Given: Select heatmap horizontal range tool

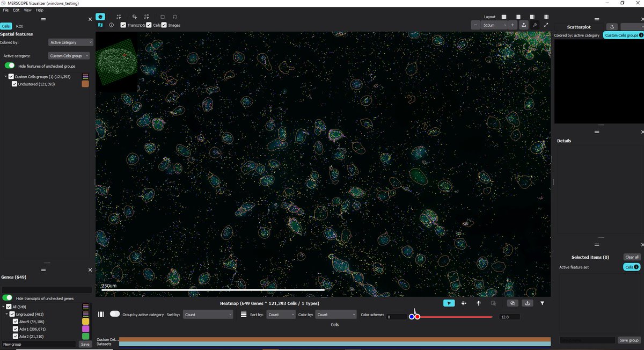Looking at the screenshot, I should tap(464, 303).
